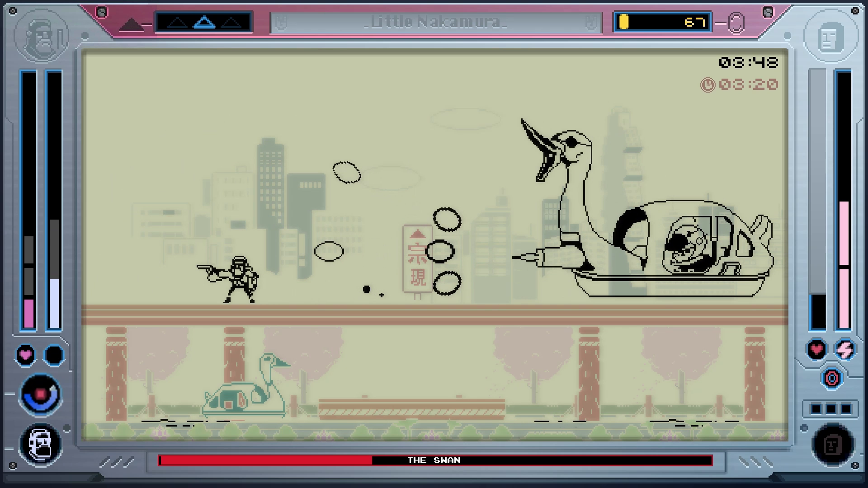Click the third of three black squares
The height and width of the screenshot is (488, 868).
pyautogui.click(x=846, y=409)
